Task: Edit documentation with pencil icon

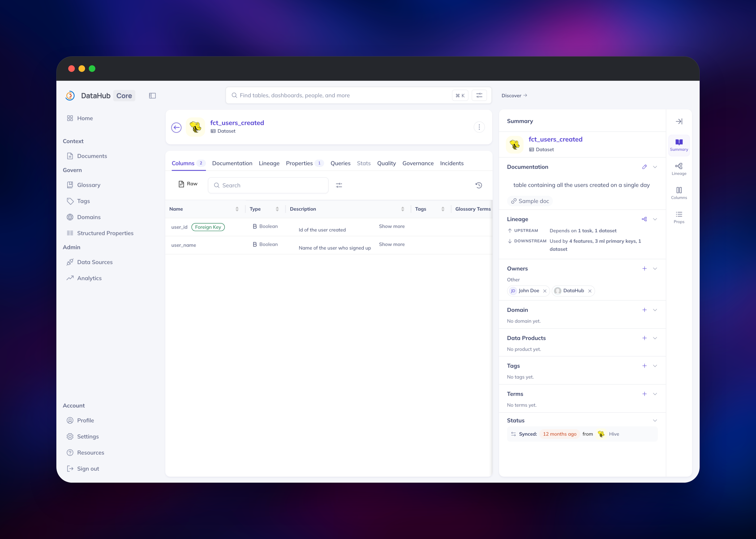Action: [644, 167]
